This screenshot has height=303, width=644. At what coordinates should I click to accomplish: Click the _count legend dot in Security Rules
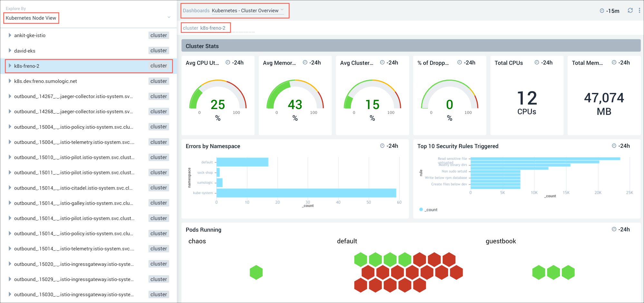421,209
